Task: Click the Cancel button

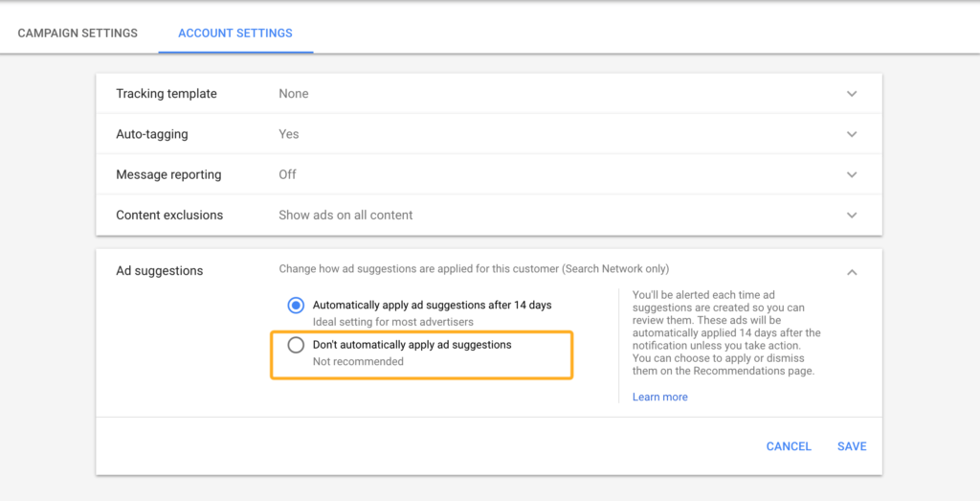Action: 789,446
